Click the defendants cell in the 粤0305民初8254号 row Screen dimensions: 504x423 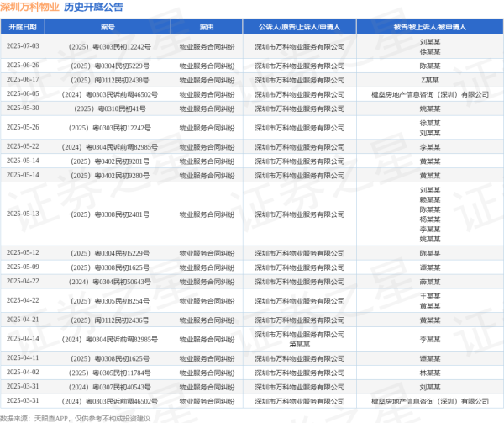[x=430, y=301]
